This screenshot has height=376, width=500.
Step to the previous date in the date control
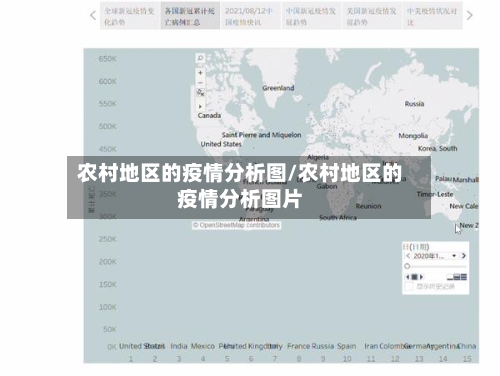[x=408, y=256]
